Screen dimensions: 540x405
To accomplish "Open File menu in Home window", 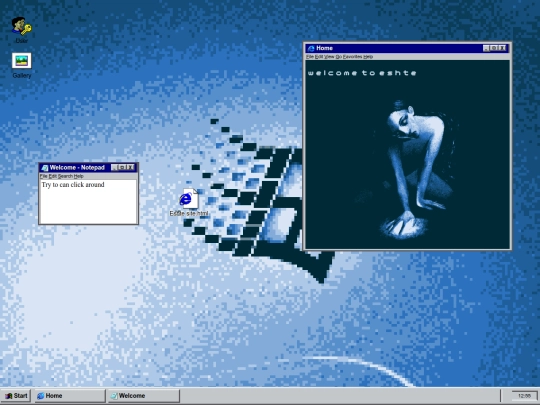I will pos(310,56).
